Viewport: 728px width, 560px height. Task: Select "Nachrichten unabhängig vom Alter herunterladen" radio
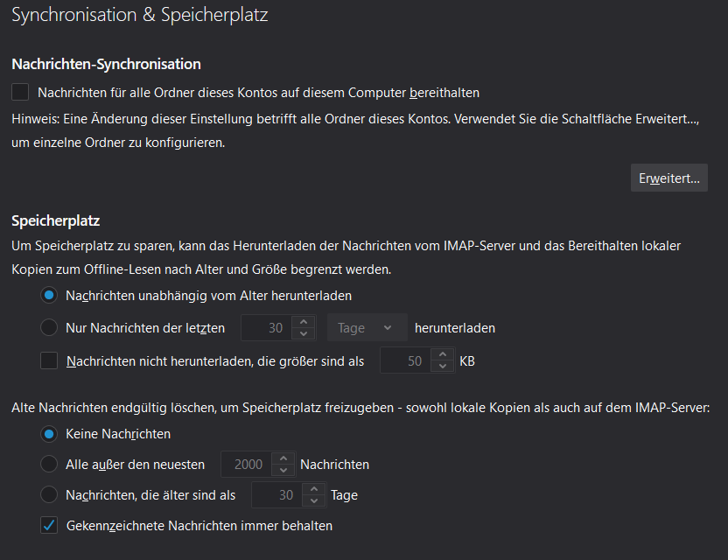point(49,296)
